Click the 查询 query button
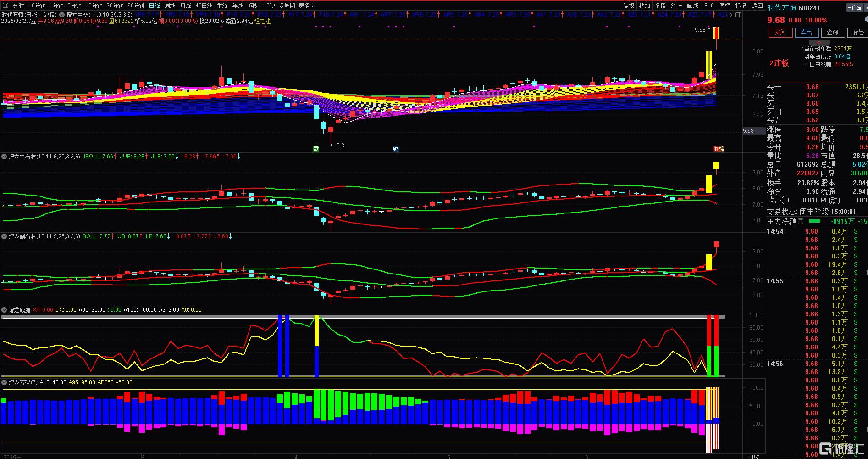Screen dimensions: 868x459 (x=832, y=32)
